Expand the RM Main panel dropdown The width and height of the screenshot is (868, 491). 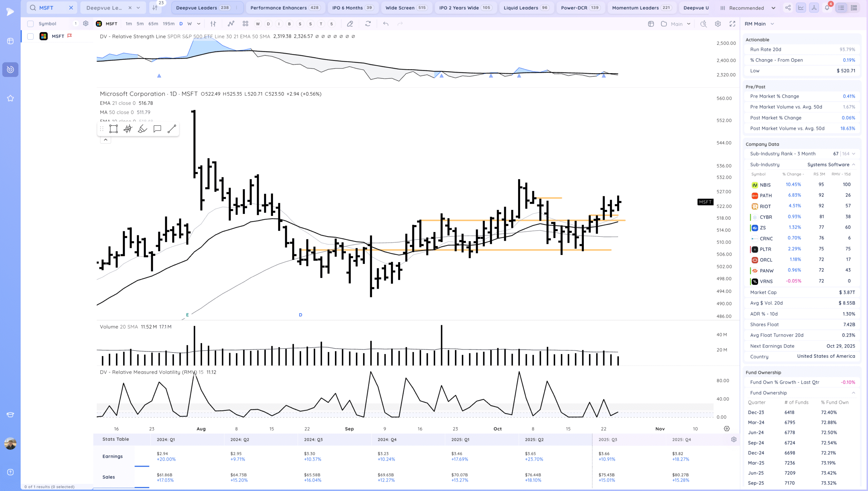click(772, 24)
